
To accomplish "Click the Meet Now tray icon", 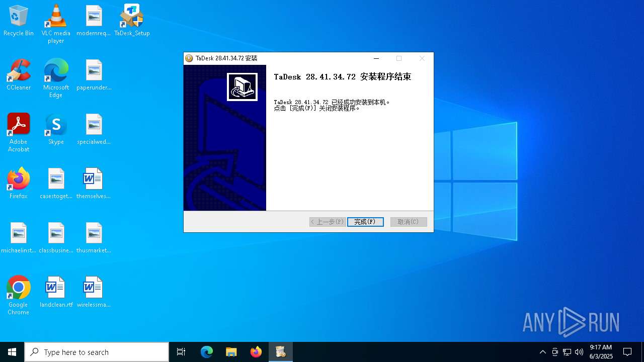I will [x=555, y=352].
